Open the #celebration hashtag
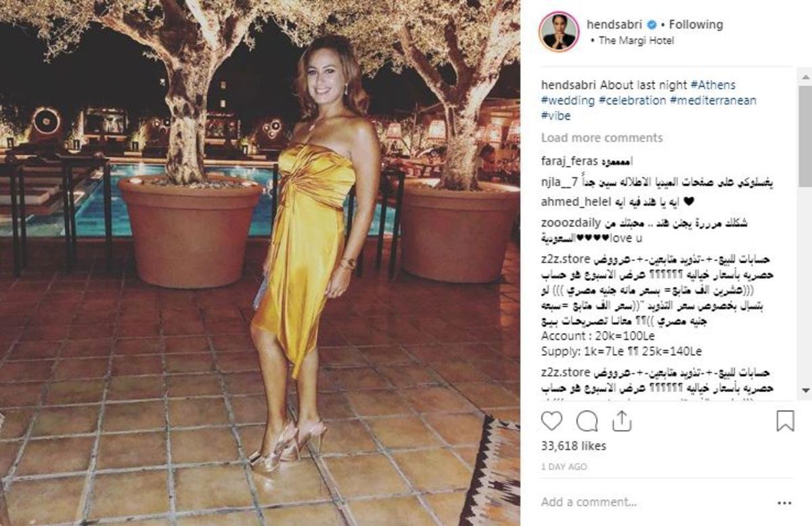 pyautogui.click(x=633, y=100)
